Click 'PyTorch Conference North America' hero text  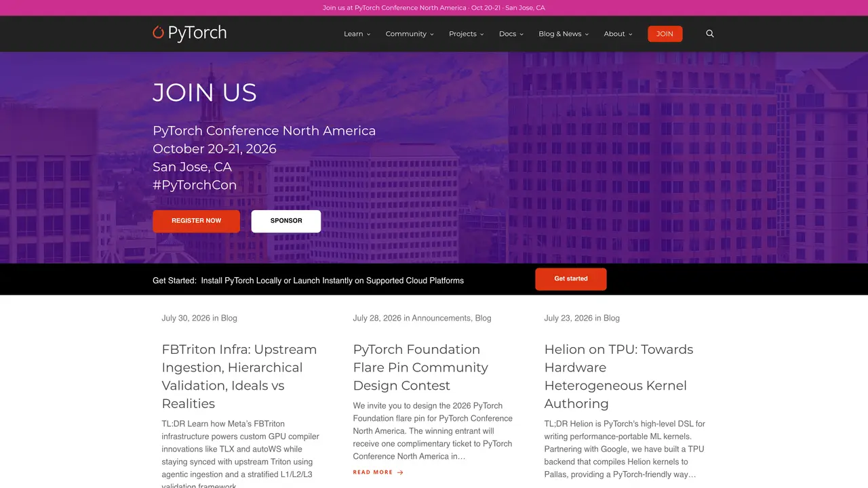pyautogui.click(x=264, y=131)
